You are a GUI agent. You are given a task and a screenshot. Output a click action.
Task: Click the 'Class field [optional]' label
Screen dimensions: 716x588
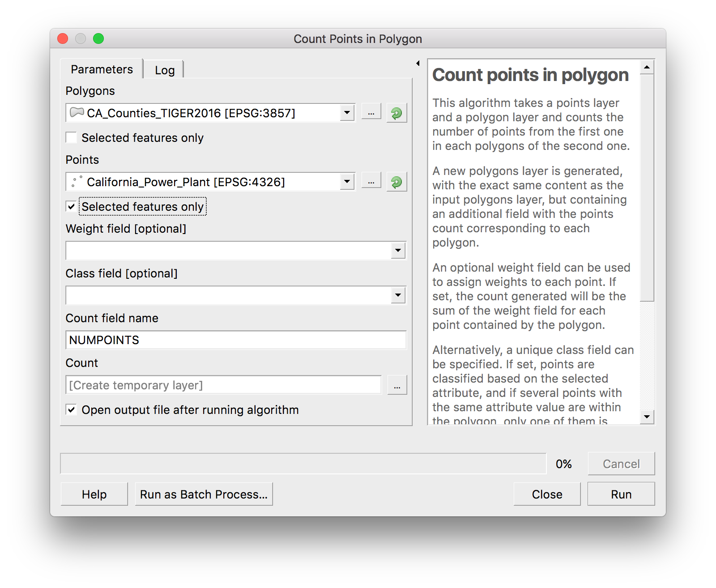[122, 273]
